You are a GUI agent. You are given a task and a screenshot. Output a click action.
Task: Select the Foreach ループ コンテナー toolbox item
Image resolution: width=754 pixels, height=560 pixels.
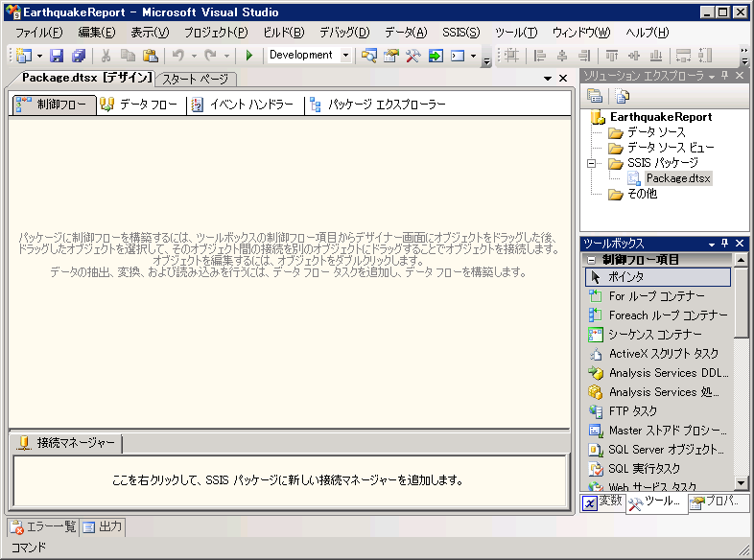click(658, 315)
